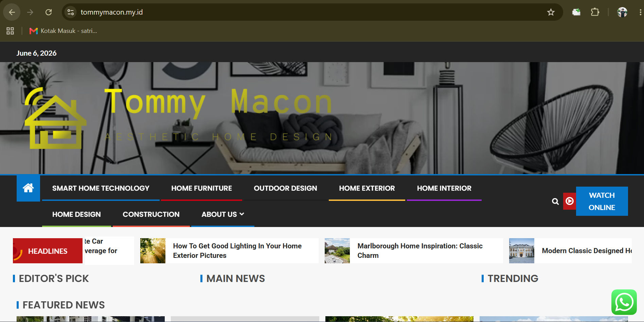Click the June 6, 2026 date text
644x322 pixels.
(37, 53)
